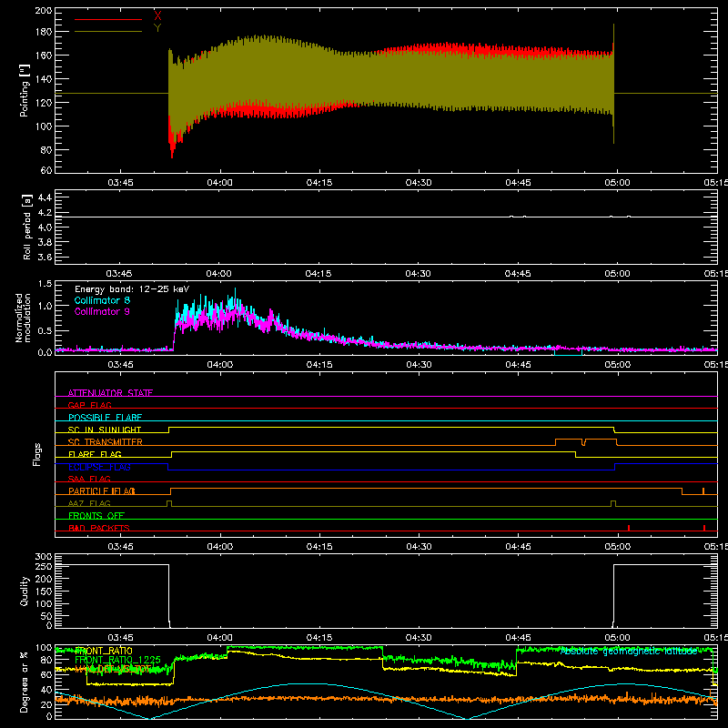The width and height of the screenshot is (728, 728).
Task: Click the SC_TRANSMITTER label
Action: tap(106, 441)
